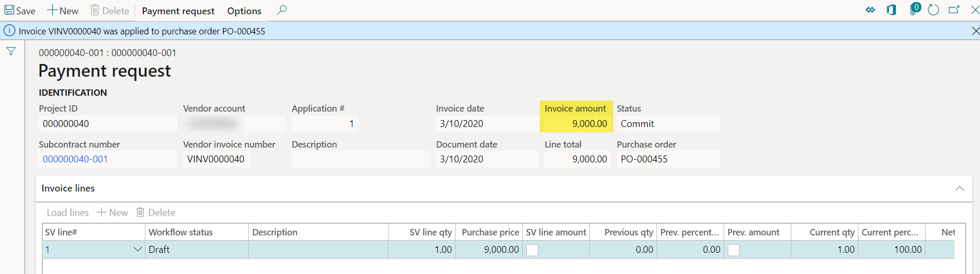Open form in new window icon
The height and width of the screenshot is (274, 980).
(x=954, y=10)
